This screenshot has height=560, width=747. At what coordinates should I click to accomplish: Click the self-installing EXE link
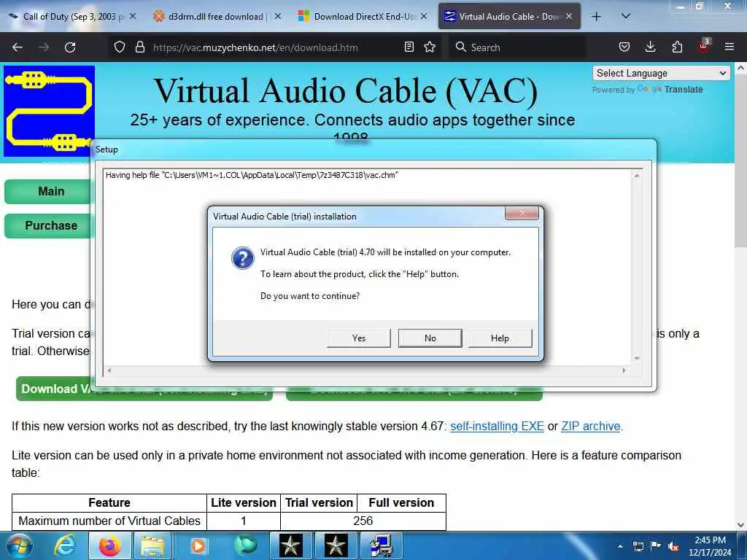click(x=497, y=426)
